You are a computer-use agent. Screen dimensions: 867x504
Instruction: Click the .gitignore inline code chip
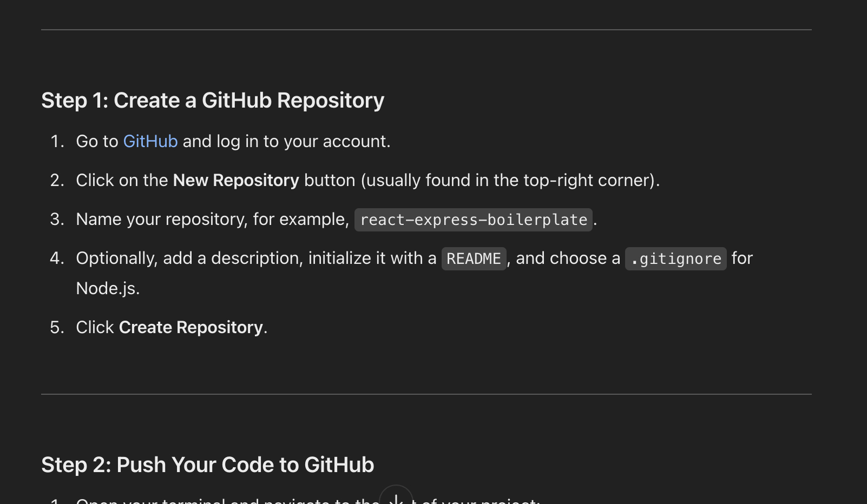click(676, 258)
